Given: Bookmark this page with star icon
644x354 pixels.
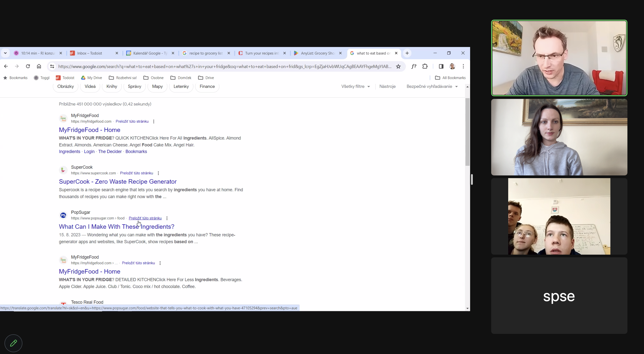Looking at the screenshot, I should coord(398,66).
